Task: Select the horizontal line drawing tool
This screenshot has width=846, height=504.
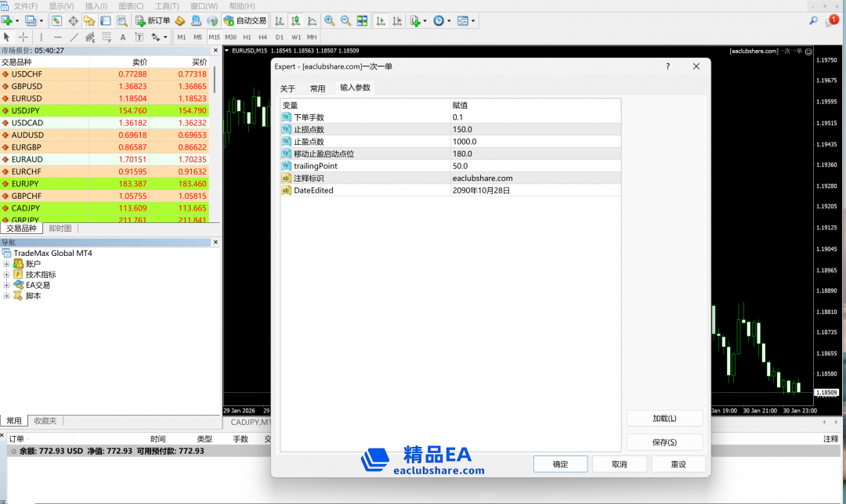Action: pos(58,37)
